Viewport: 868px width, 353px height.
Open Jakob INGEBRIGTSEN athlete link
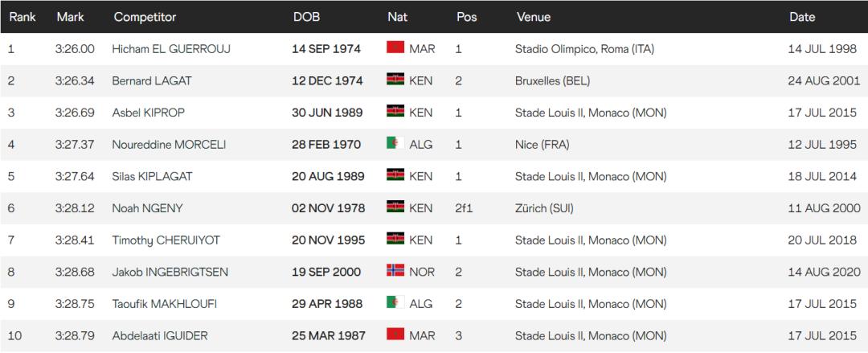[170, 272]
